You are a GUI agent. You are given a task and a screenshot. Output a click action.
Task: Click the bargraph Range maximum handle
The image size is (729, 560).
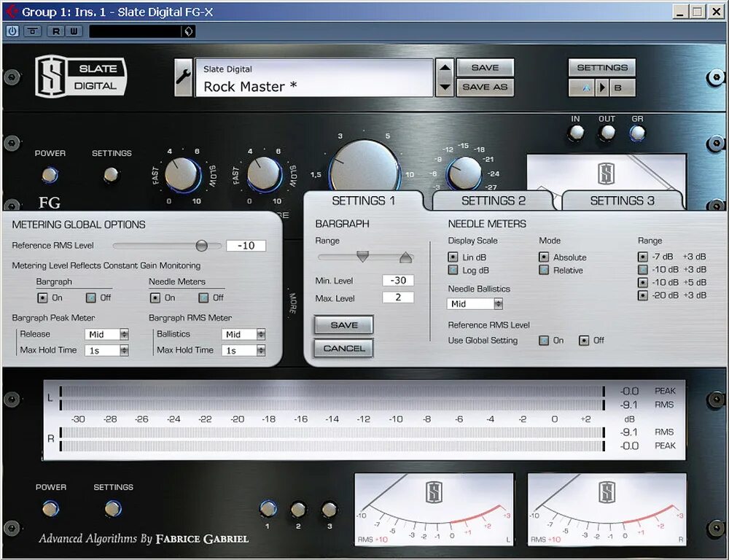[x=405, y=257]
